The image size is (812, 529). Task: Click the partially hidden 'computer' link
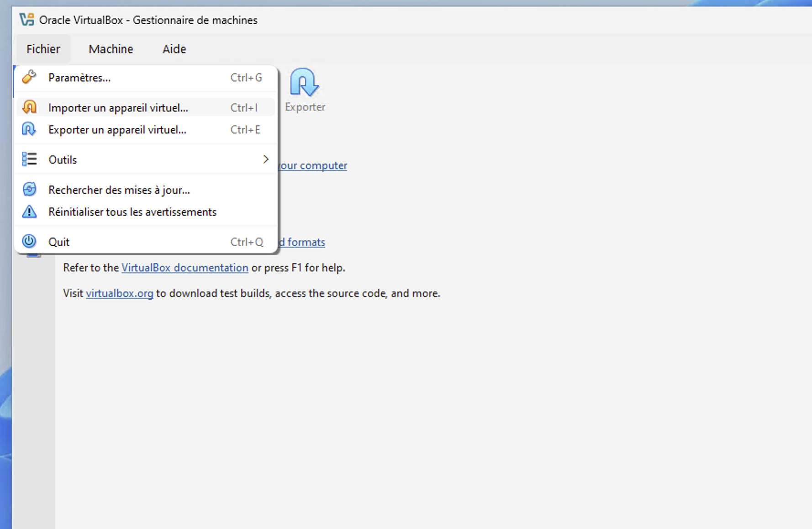313,165
